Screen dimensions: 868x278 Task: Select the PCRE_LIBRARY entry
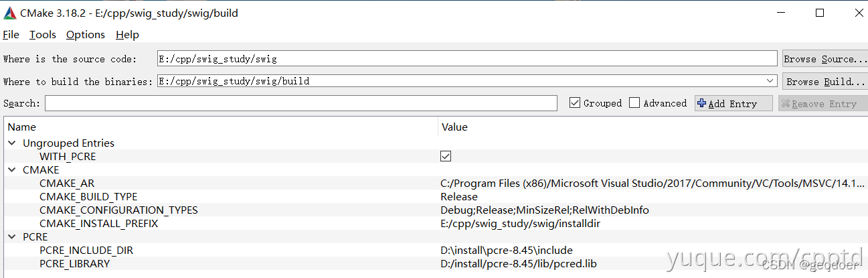point(74,263)
